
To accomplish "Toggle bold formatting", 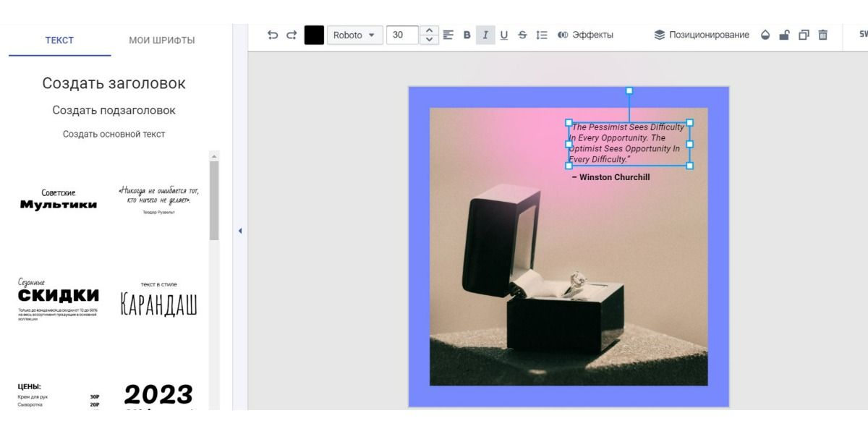I will click(x=467, y=35).
